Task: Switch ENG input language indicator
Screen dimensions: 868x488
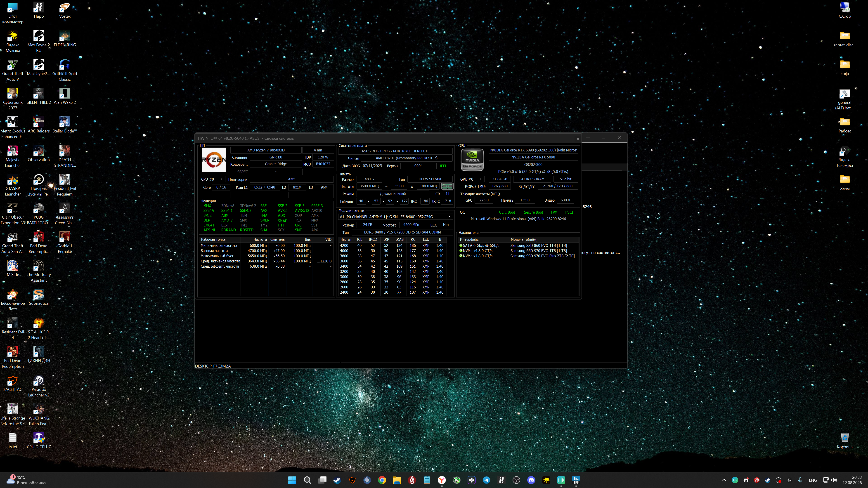Action: click(813, 480)
